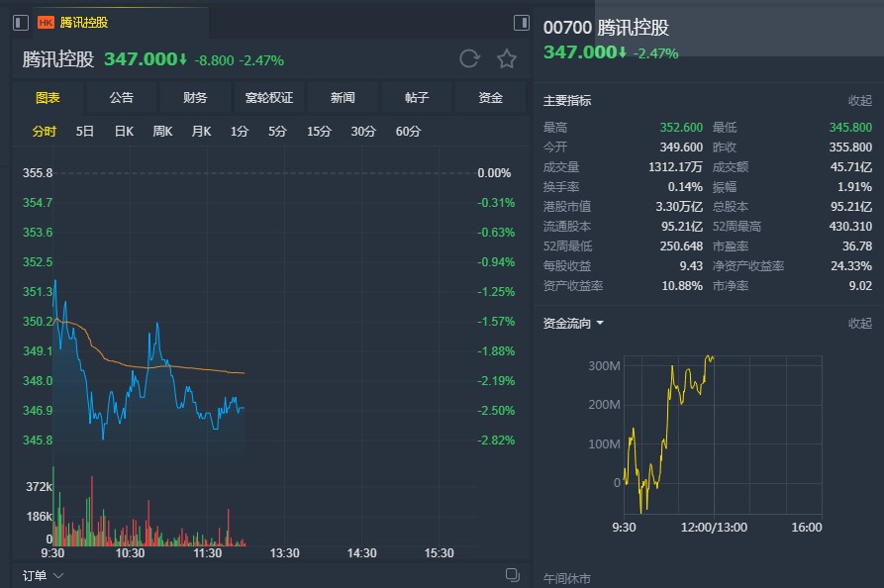
Task: Open the 窝轮权证 tab
Action: (269, 98)
